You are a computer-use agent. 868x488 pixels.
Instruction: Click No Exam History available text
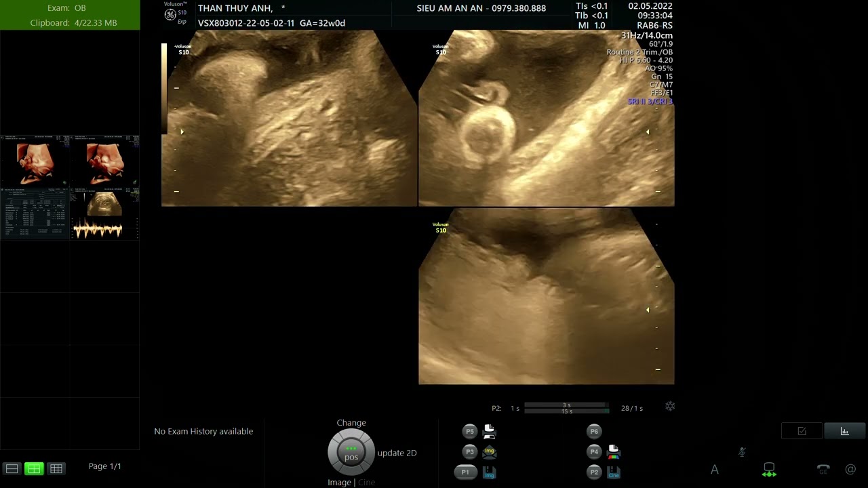click(203, 431)
